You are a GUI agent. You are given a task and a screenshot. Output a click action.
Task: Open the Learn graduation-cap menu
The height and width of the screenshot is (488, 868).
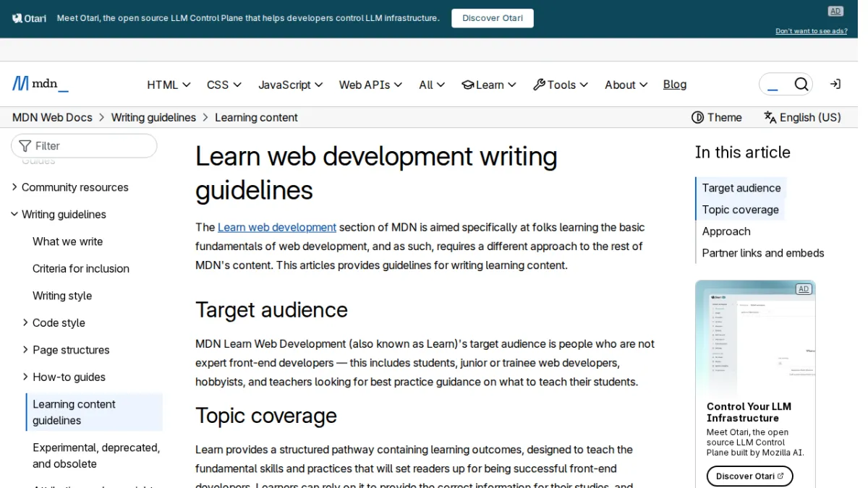pyautogui.click(x=489, y=85)
